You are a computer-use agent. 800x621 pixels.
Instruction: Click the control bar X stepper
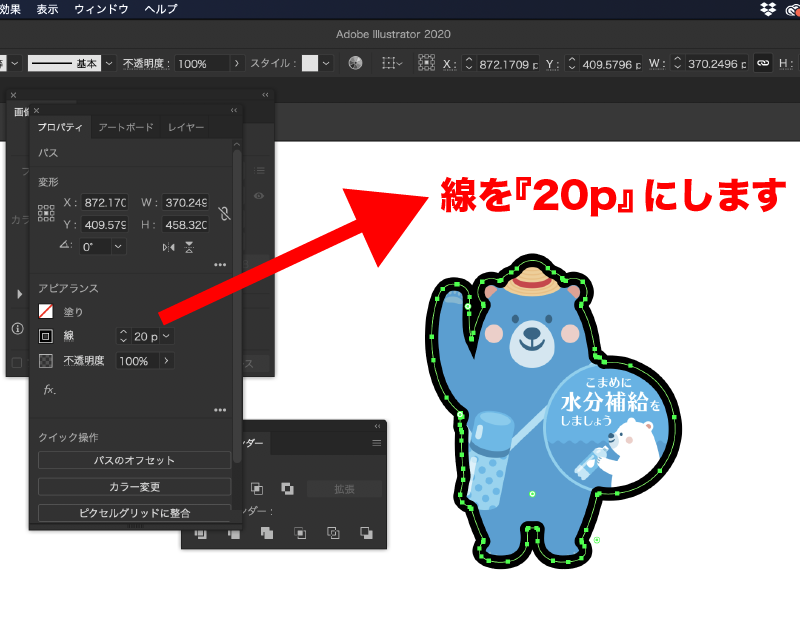[x=468, y=63]
